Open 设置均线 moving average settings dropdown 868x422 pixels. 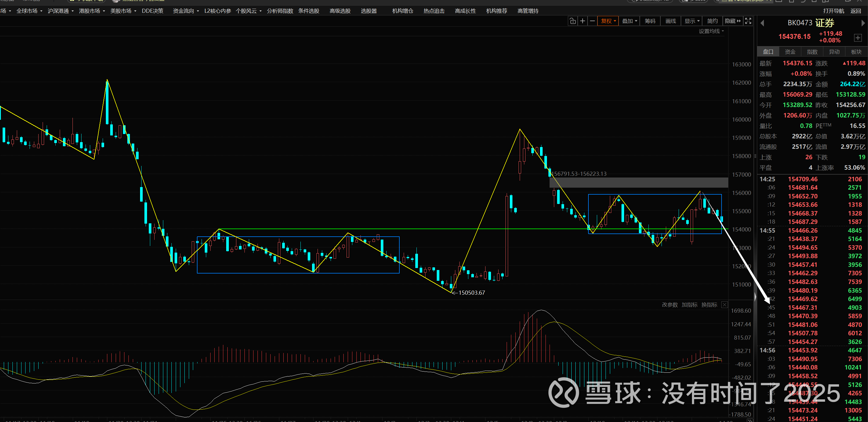[711, 31]
